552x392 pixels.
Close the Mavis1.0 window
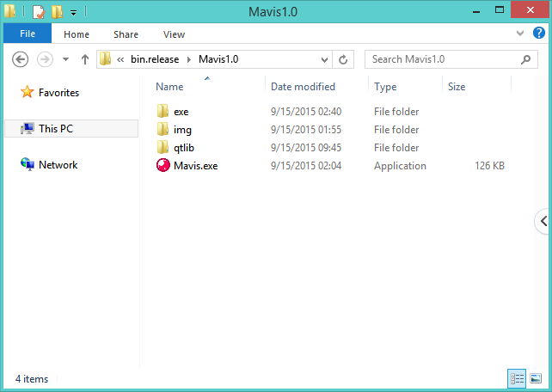pos(530,9)
